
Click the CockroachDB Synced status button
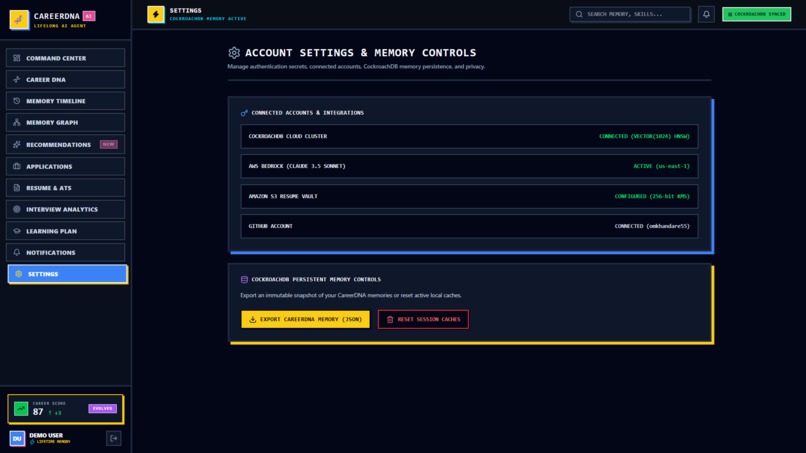tap(757, 14)
